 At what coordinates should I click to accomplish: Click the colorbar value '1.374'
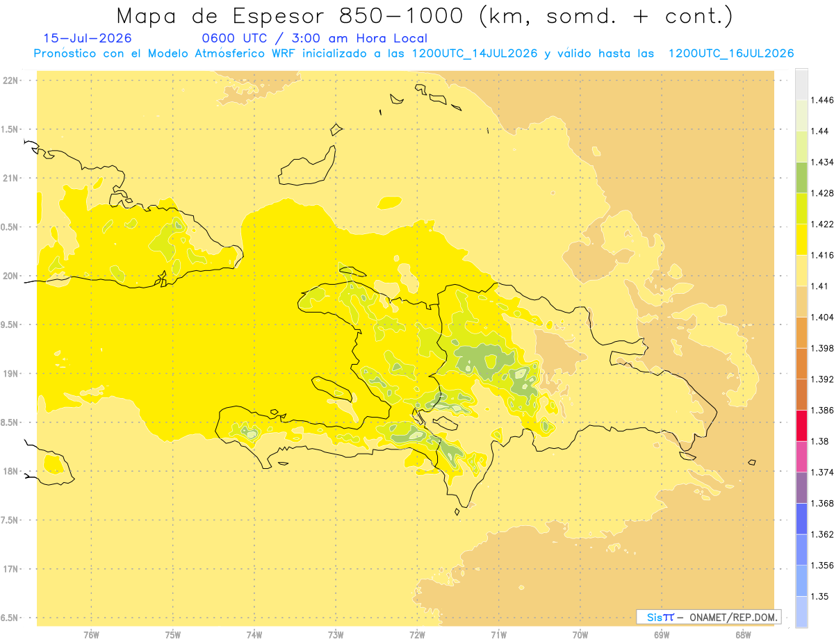[x=822, y=472]
